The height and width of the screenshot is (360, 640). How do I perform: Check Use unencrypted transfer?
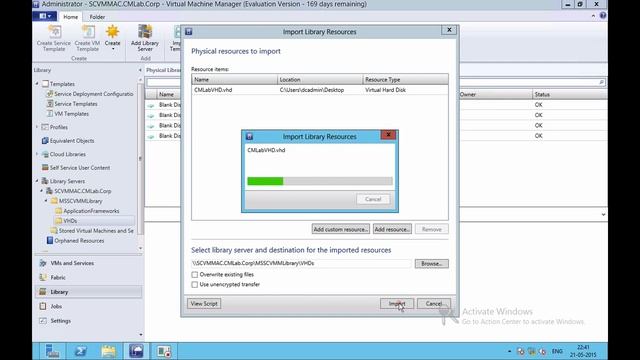(195, 284)
